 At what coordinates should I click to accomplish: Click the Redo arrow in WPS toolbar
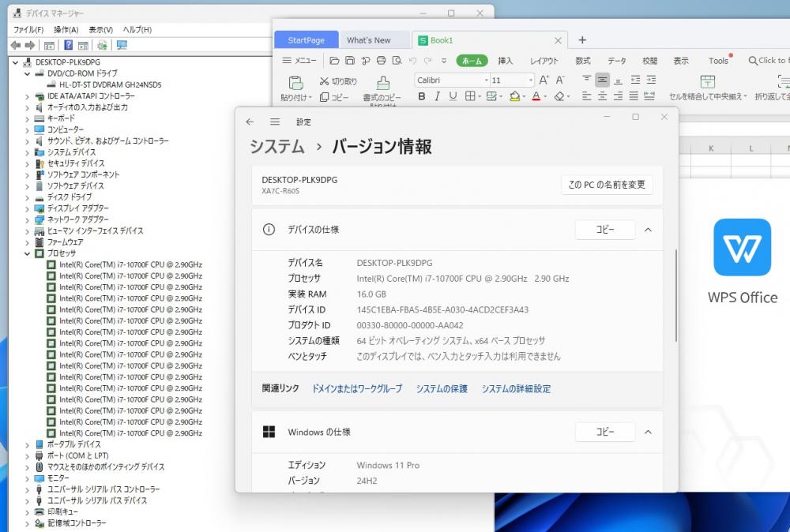(x=427, y=61)
